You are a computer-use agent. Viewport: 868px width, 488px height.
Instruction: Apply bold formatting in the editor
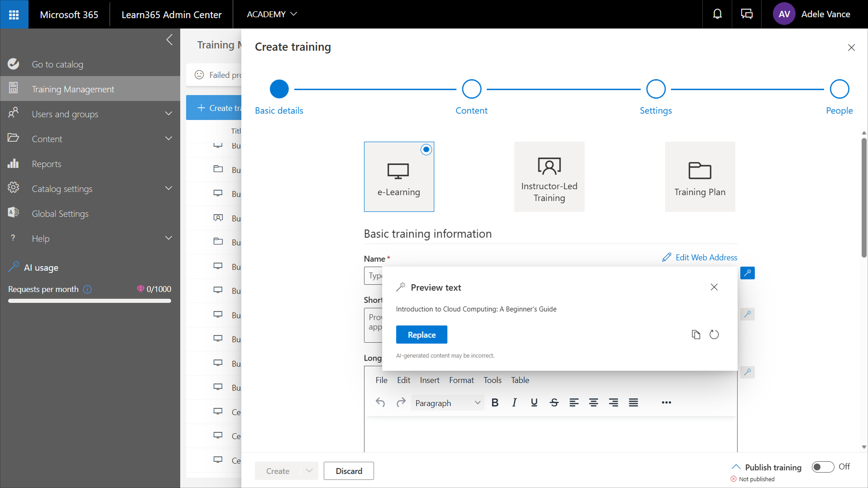click(495, 402)
